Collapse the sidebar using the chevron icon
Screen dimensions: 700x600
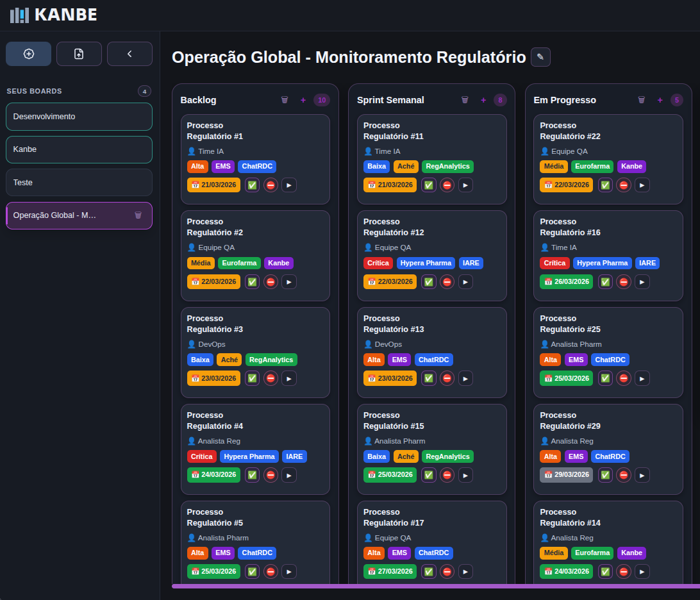point(129,54)
